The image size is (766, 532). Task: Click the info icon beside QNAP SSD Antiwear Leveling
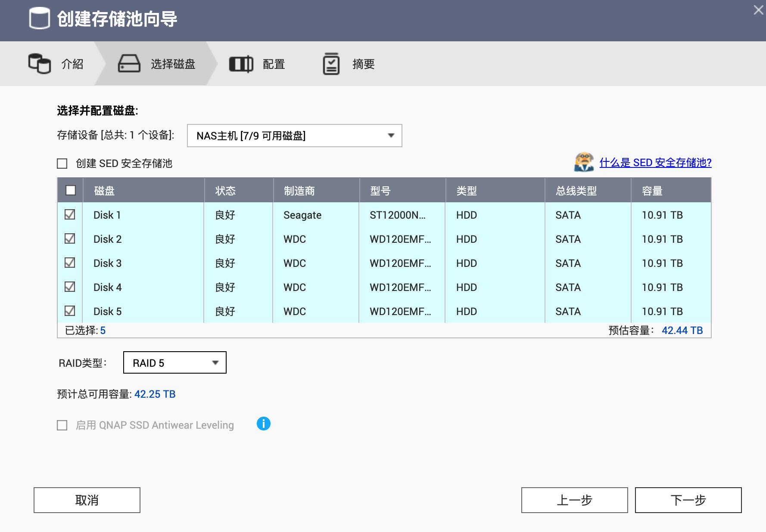265,424
